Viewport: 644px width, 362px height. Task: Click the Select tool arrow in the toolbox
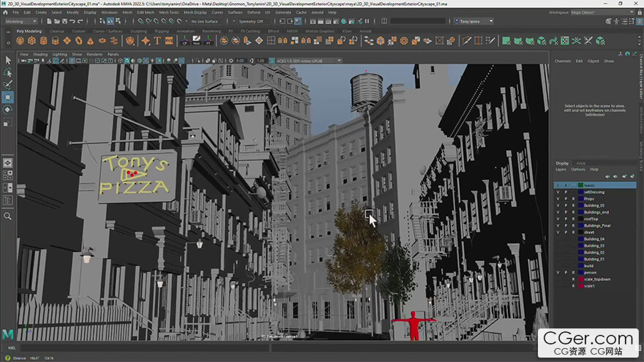coord(8,60)
